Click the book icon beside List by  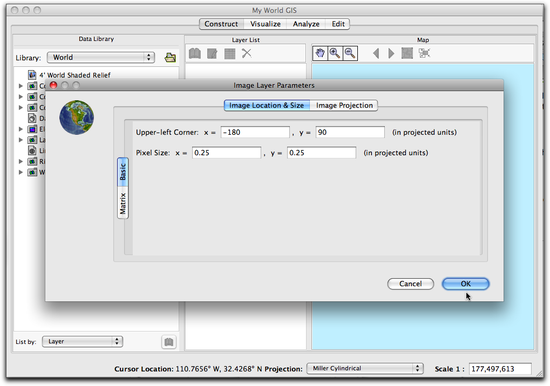(x=169, y=342)
